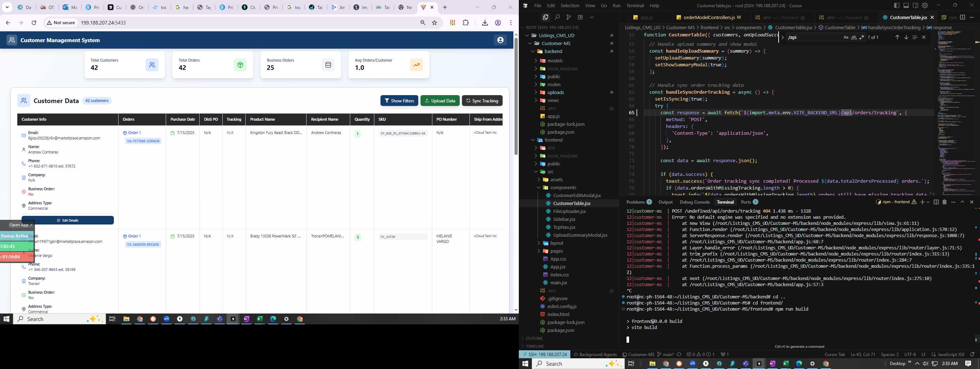The image size is (980, 369).
Task: Open Excel from right taskbar
Action: point(785,364)
